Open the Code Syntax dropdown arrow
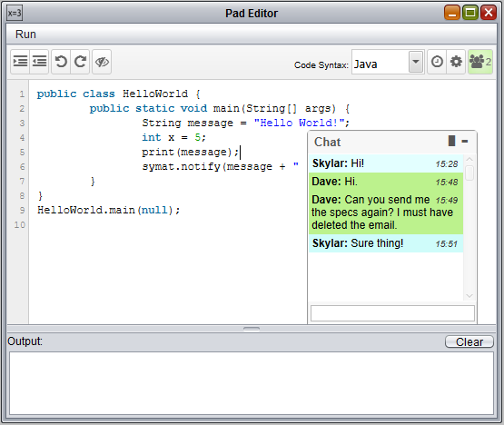Viewport: 504px width, 425px height. (x=416, y=62)
